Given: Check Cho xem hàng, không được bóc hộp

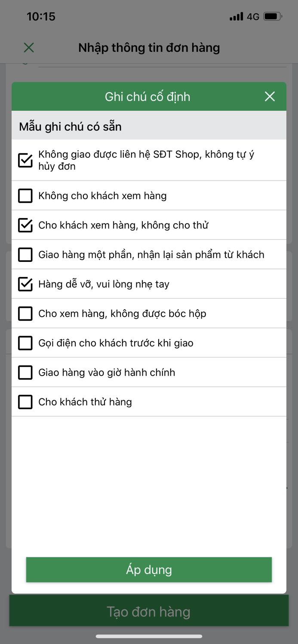Looking at the screenshot, I should click(x=25, y=313).
